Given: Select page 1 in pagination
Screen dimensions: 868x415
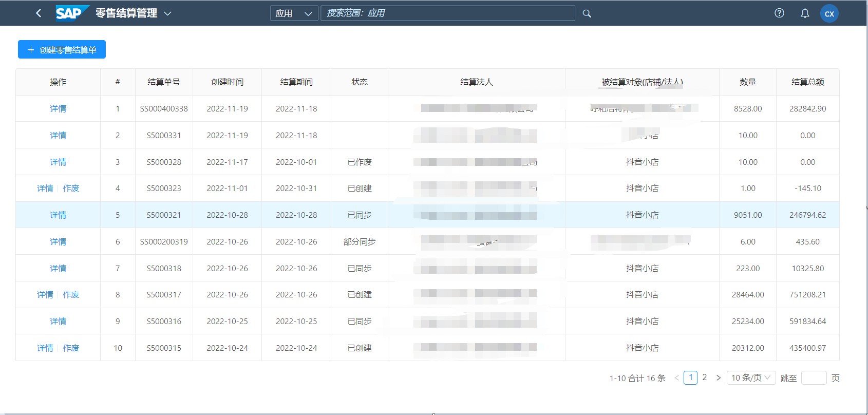Looking at the screenshot, I should tap(691, 378).
